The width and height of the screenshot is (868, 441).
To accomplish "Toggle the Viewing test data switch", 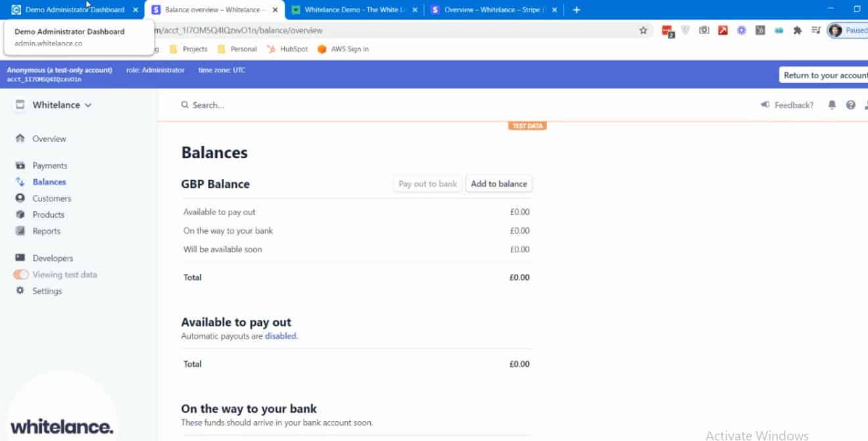I will [21, 275].
